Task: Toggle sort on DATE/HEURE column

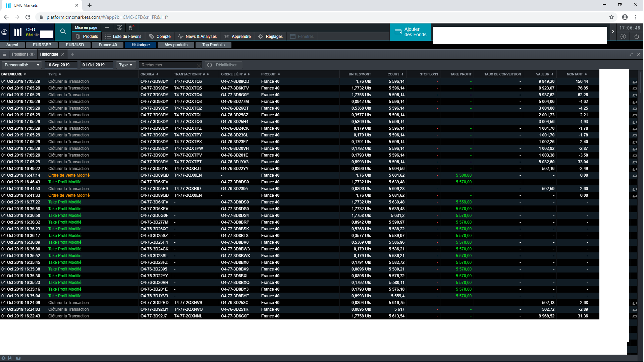Action: click(x=13, y=74)
